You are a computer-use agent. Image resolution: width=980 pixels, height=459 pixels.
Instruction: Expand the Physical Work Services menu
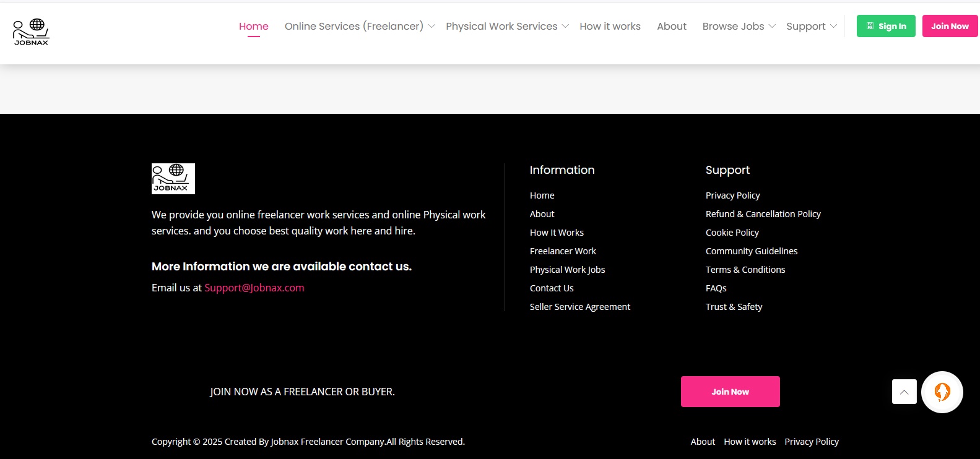pyautogui.click(x=506, y=26)
